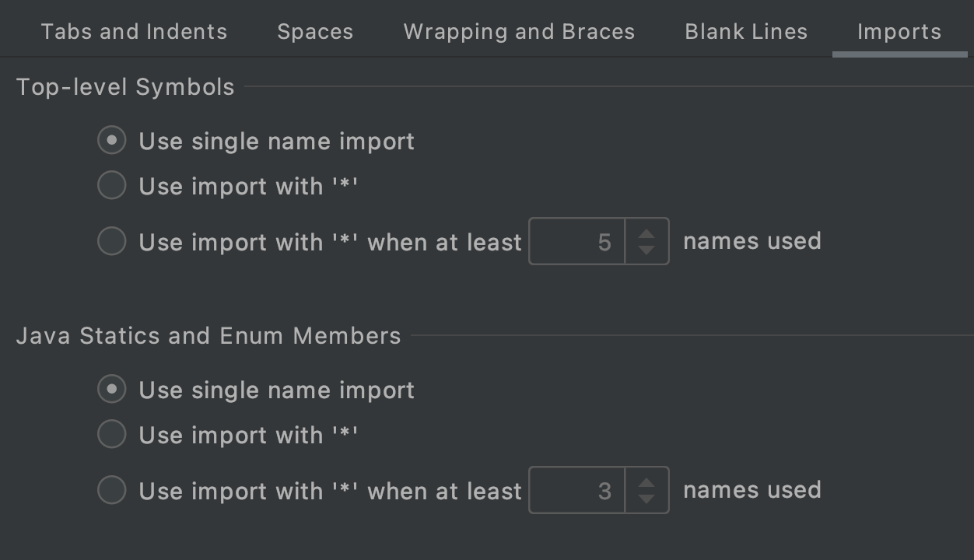Click the Top-level Symbols section header

(124, 86)
